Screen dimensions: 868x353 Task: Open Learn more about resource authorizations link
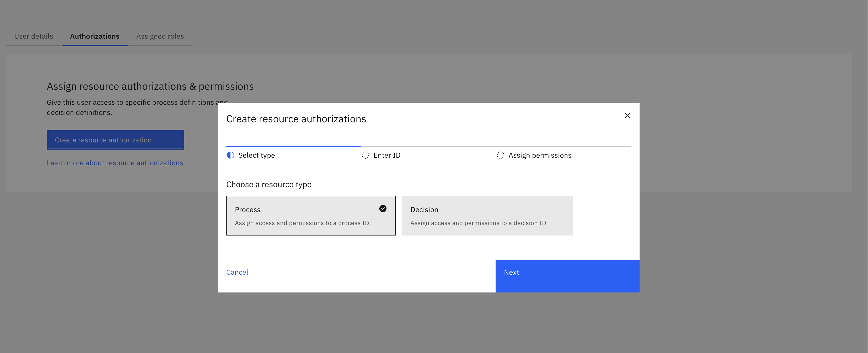(x=115, y=163)
